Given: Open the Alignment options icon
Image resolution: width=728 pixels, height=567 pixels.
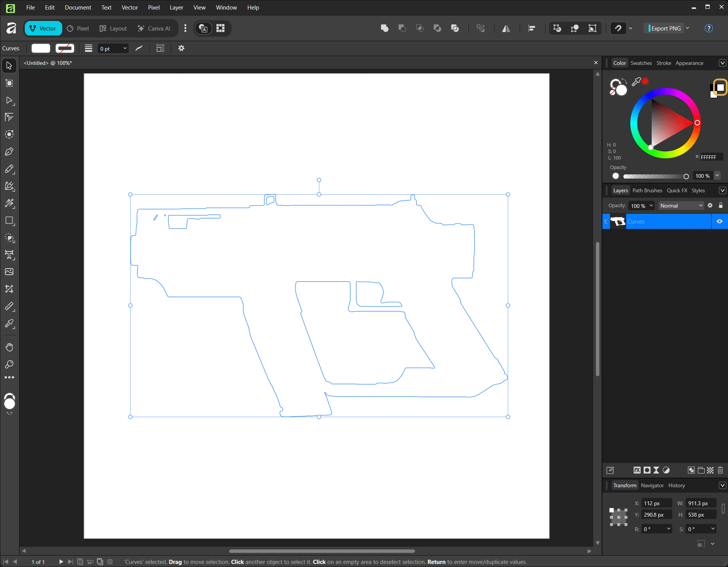Looking at the screenshot, I should pyautogui.click(x=532, y=28).
